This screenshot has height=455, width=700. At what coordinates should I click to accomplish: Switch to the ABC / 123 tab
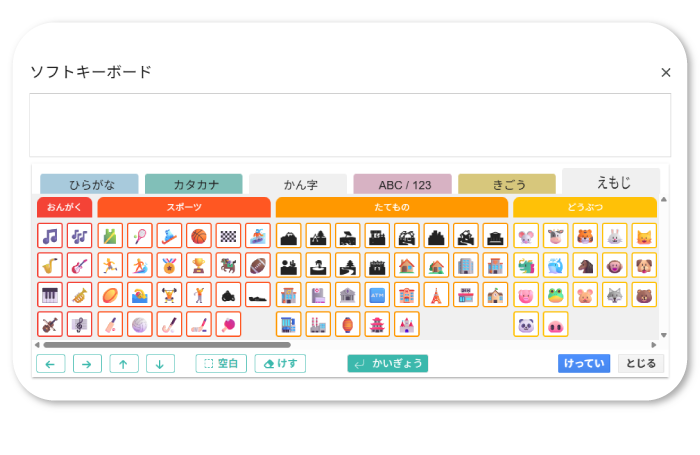(401, 185)
